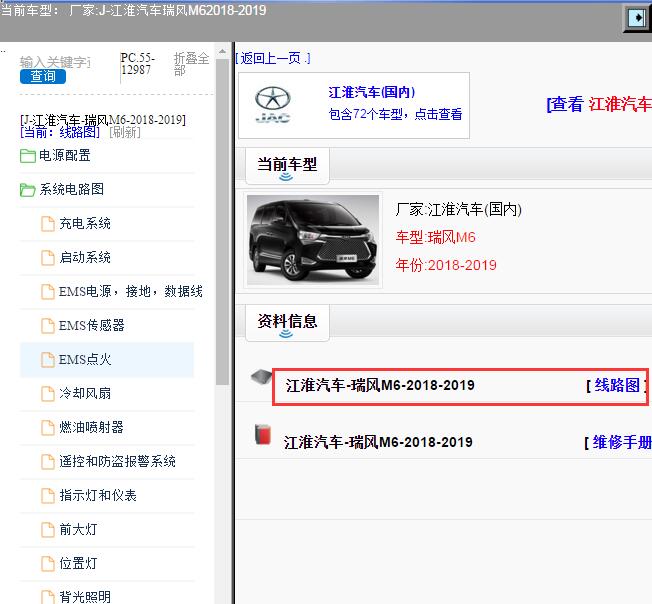Click the left panel scrollbar thumb

click(x=222, y=222)
